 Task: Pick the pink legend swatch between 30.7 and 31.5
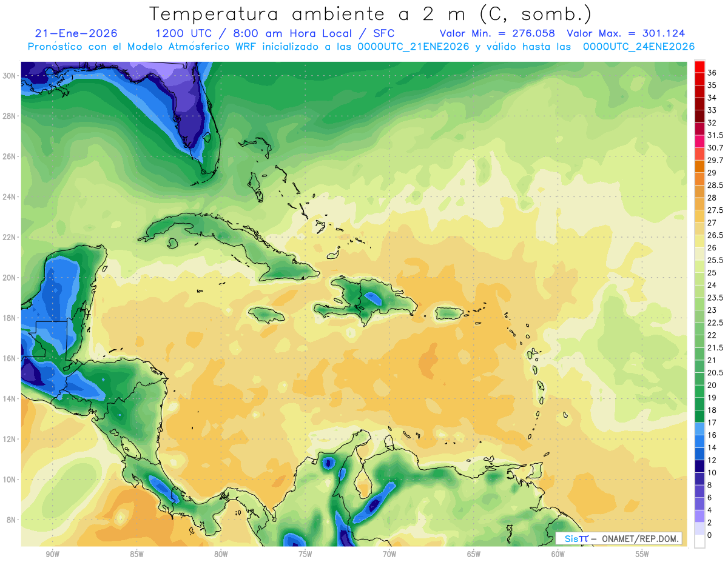[699, 141]
